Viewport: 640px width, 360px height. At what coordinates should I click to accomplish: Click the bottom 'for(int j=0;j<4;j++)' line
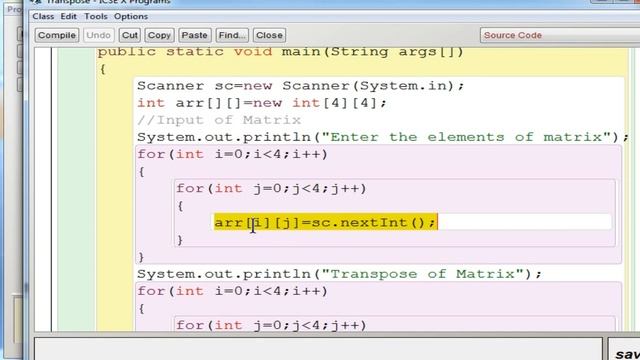[271, 325]
